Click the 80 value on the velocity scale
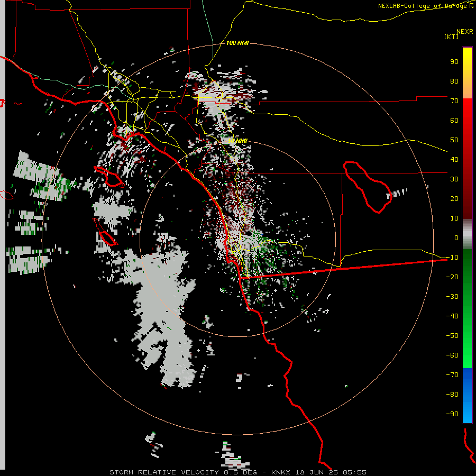This screenshot has height=476, width=476. pyautogui.click(x=454, y=81)
